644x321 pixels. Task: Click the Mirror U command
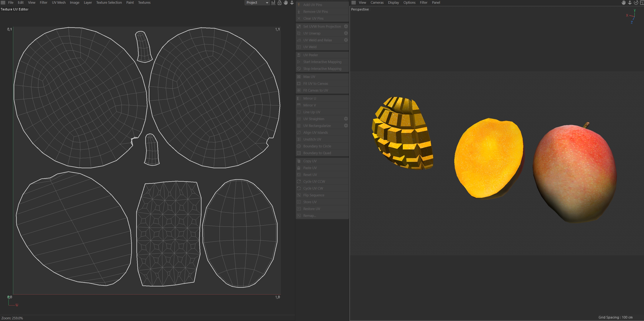(310, 99)
